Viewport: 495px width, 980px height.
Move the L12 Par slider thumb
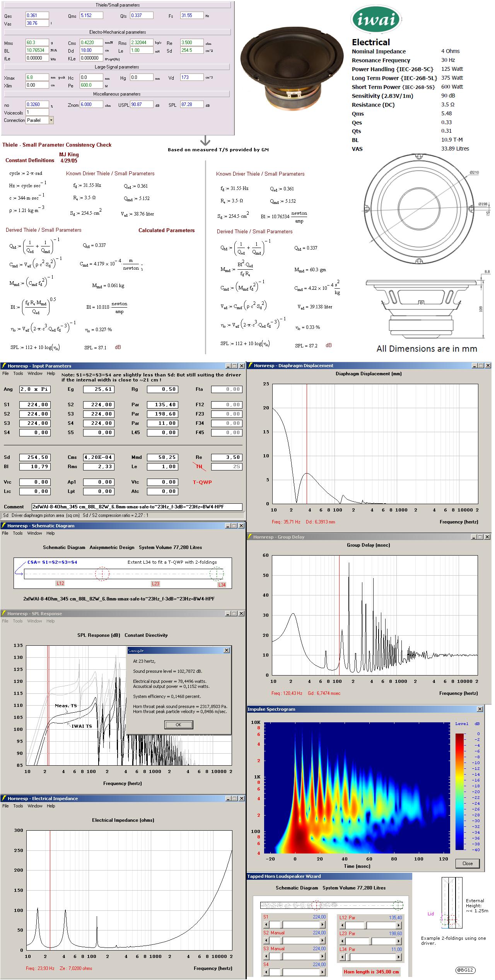coord(365,926)
